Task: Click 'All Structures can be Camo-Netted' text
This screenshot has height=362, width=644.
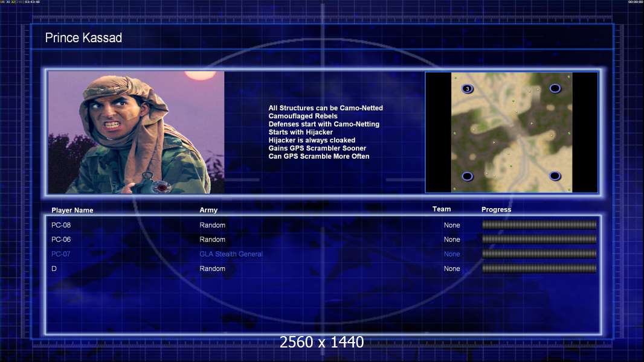Action: (x=326, y=108)
